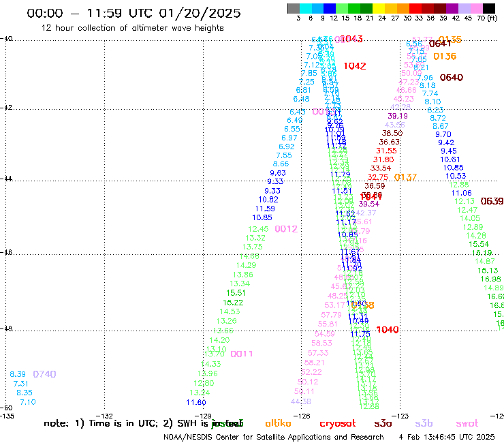This screenshot has width=504, height=443.
Task: Click the timestamp '4 Feb 13:46:45 UTC 2025'
Action: point(447,438)
